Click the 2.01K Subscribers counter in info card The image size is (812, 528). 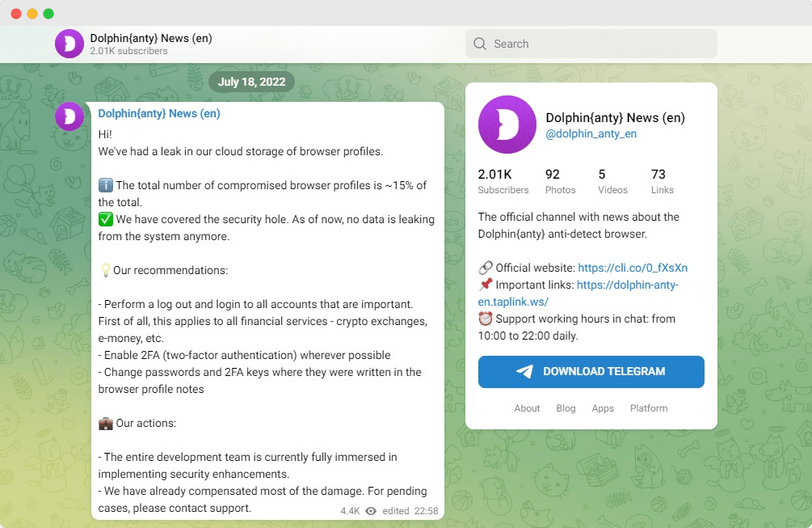click(503, 181)
